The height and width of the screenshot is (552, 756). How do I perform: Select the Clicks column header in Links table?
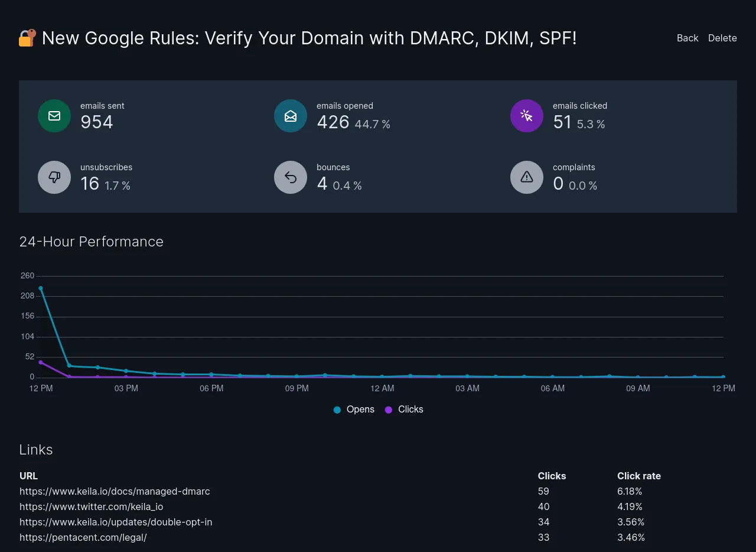552,476
